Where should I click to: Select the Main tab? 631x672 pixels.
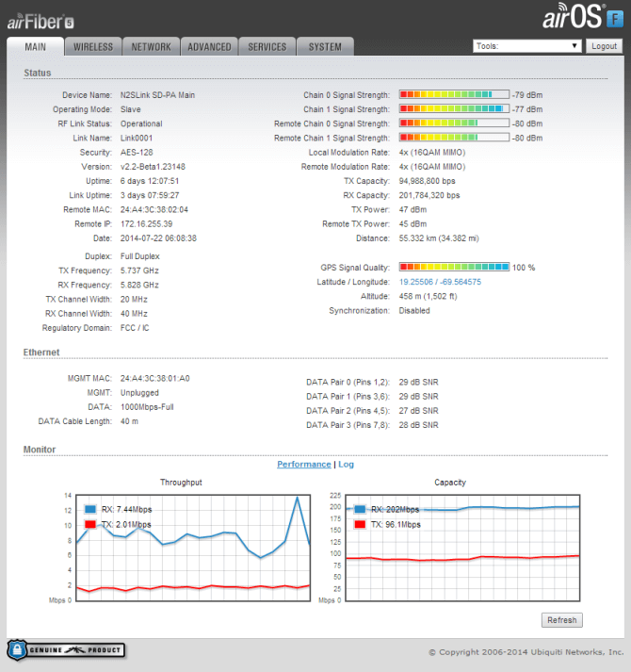click(x=36, y=46)
